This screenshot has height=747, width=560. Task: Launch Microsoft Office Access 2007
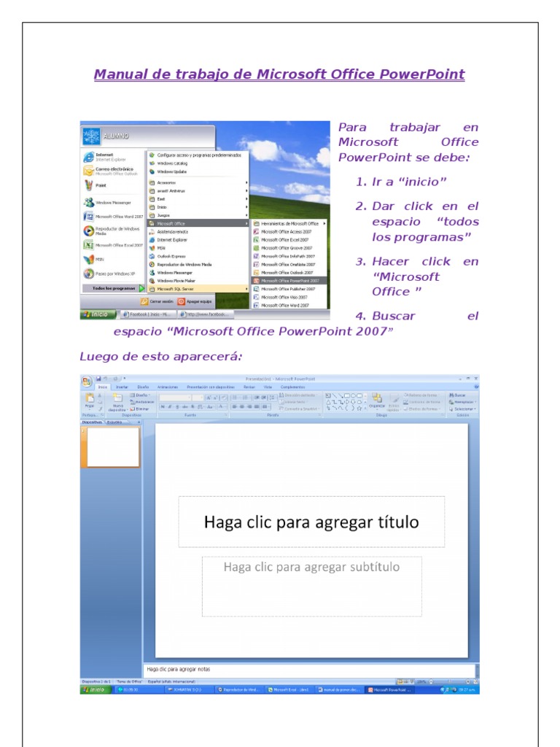coord(289,231)
